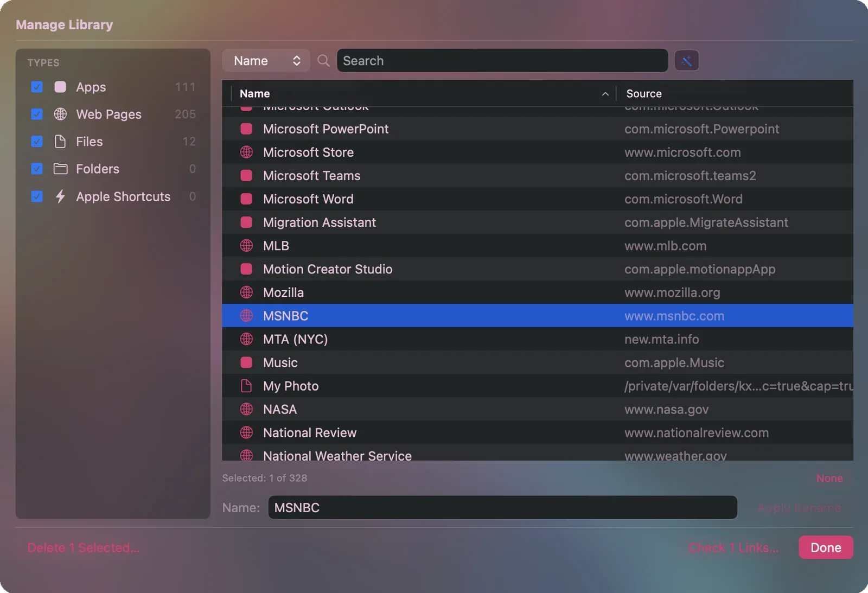Image resolution: width=868 pixels, height=593 pixels.
Task: Click the www.nasa.gov source cell
Action: point(667,409)
